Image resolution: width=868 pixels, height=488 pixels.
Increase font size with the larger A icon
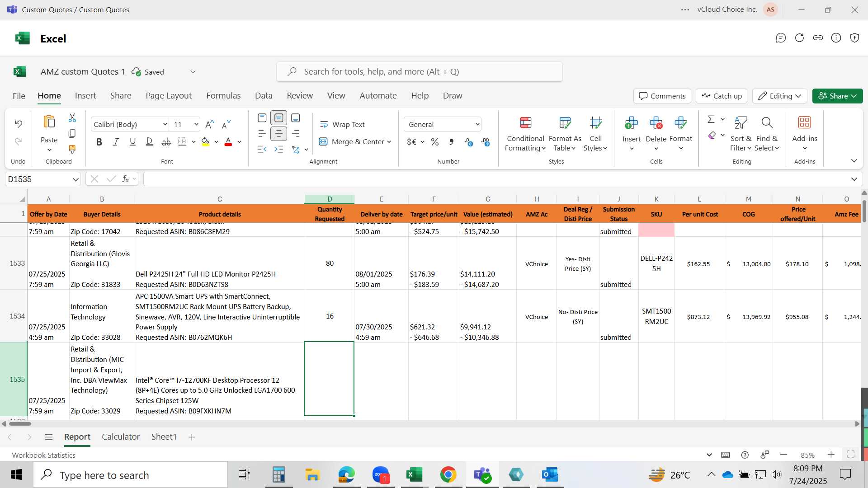click(209, 124)
